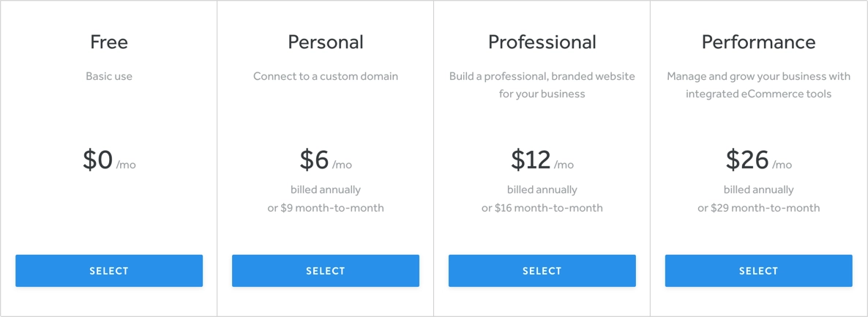Click the 'integrated eCommerce tools' description

[758, 94]
